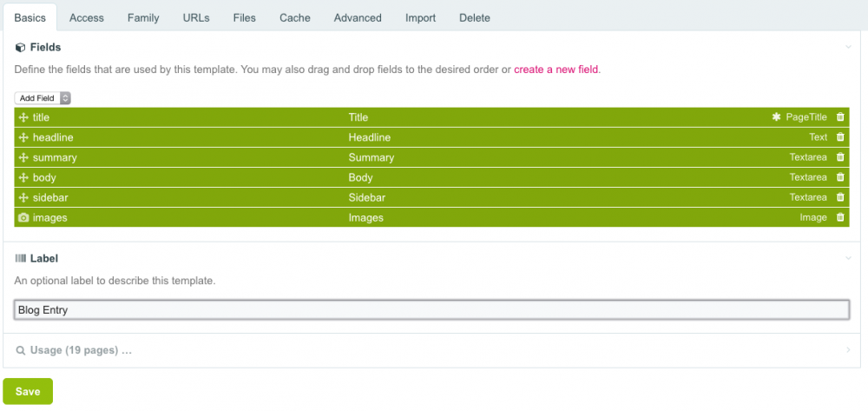
Task: Click the trash icon on the title row
Action: pos(839,117)
